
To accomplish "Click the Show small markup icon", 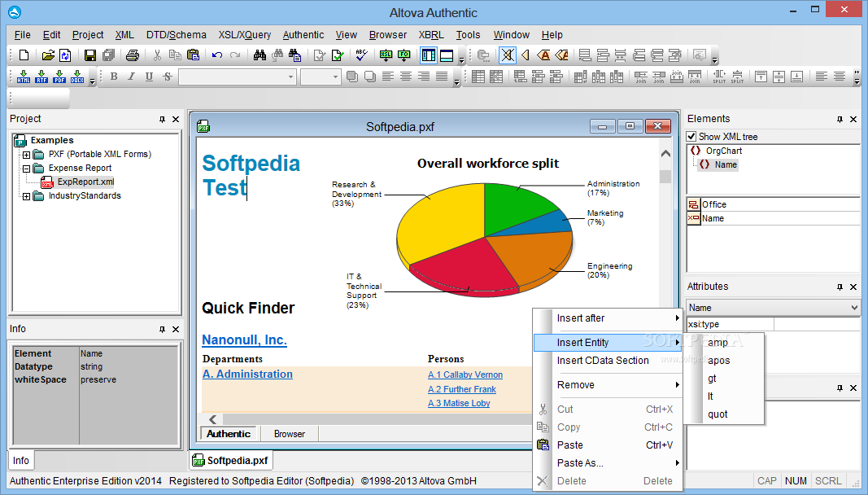I will pyautogui.click(x=526, y=55).
